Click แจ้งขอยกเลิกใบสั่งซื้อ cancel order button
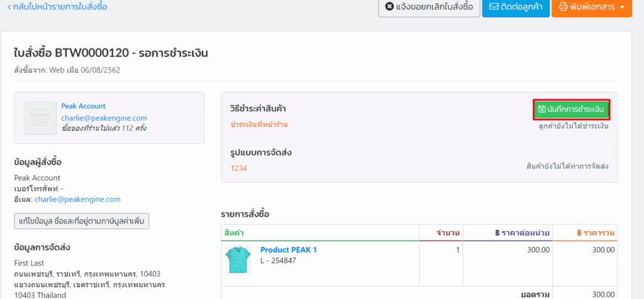This screenshot has height=299, width=644. pos(429,7)
